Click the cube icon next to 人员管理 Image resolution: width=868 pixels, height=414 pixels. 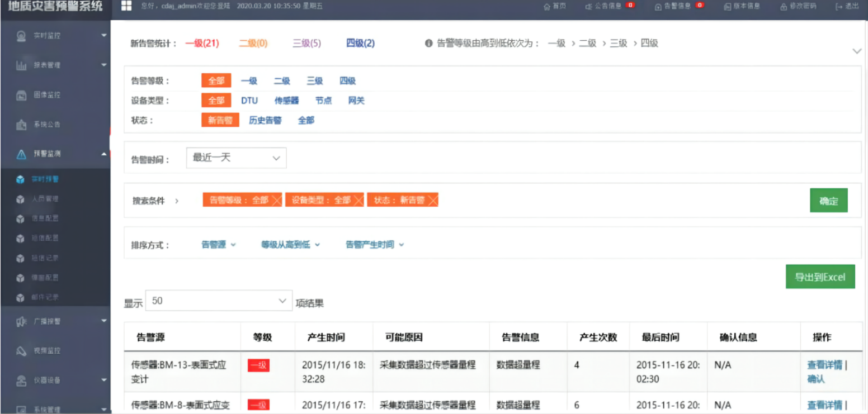click(x=20, y=199)
